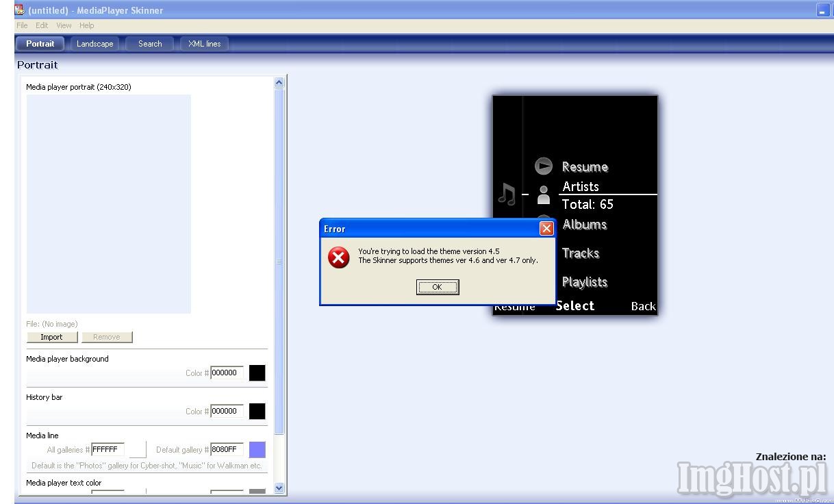Image resolution: width=834 pixels, height=504 pixels.
Task: Click File: (No image) label
Action: tap(52, 324)
